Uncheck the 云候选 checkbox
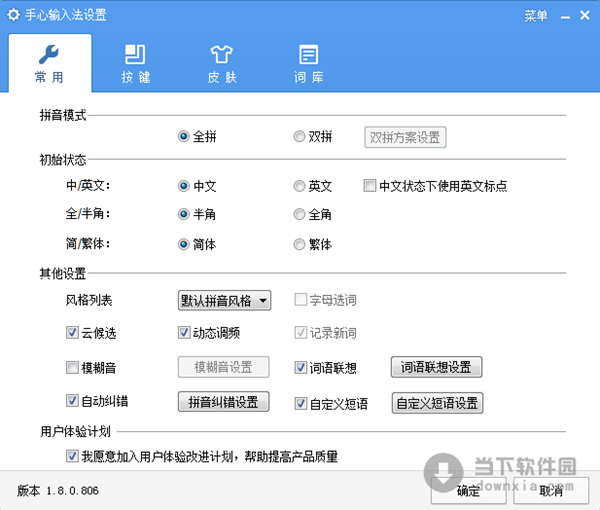This screenshot has width=600, height=510. pyautogui.click(x=72, y=332)
